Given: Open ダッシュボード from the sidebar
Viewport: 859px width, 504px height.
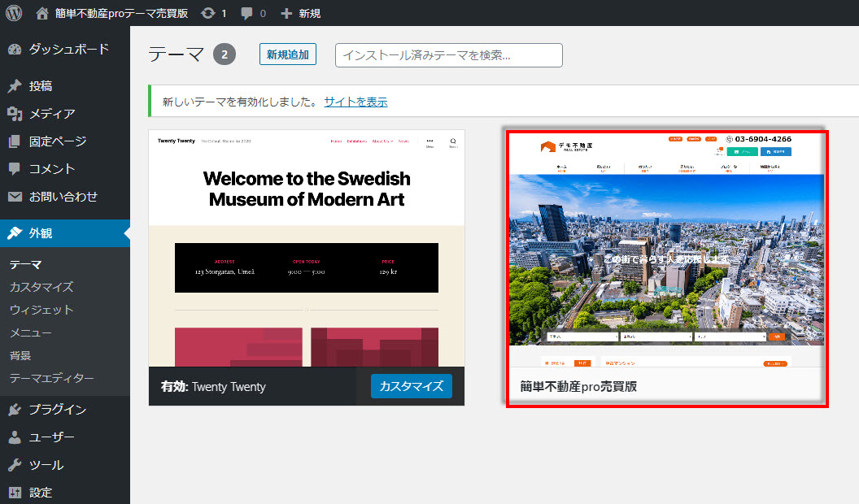Looking at the screenshot, I should pyautogui.click(x=68, y=49).
